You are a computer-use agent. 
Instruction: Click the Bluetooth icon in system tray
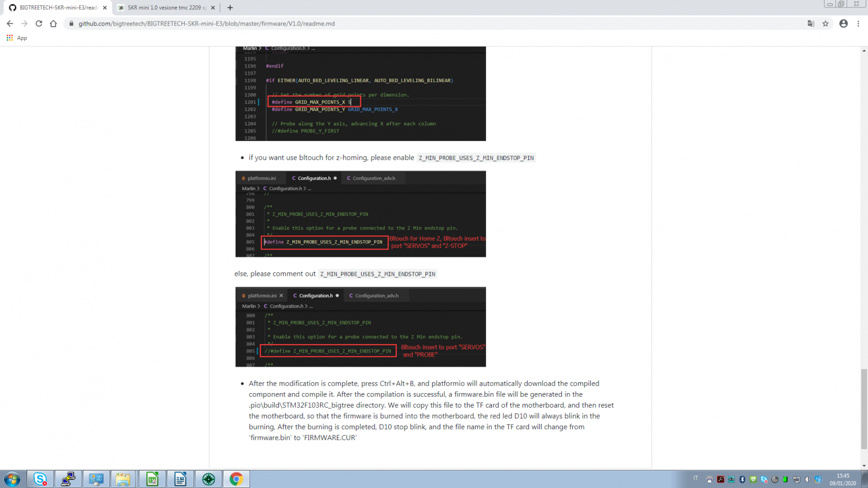tap(742, 479)
